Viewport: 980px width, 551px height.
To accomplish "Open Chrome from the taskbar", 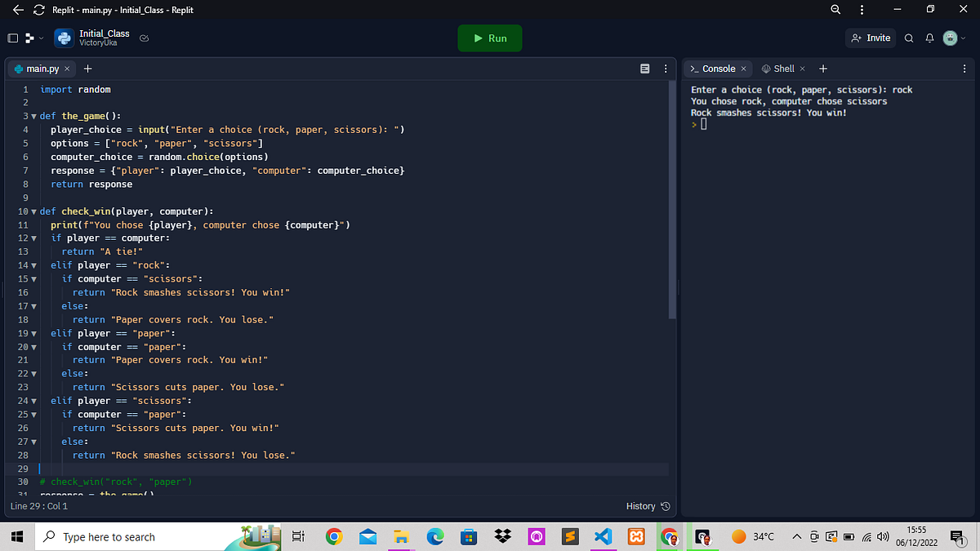I will coord(334,537).
